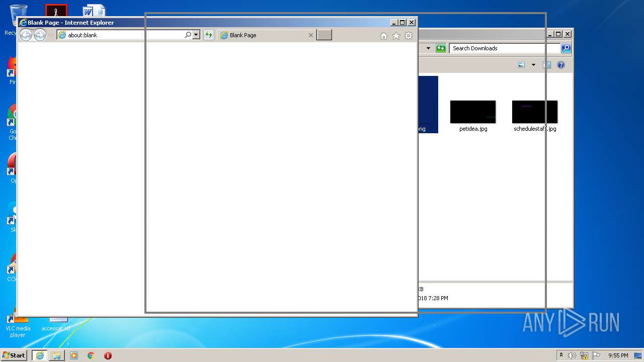Click the Show desktop button
644x362 pixels.
638,355
